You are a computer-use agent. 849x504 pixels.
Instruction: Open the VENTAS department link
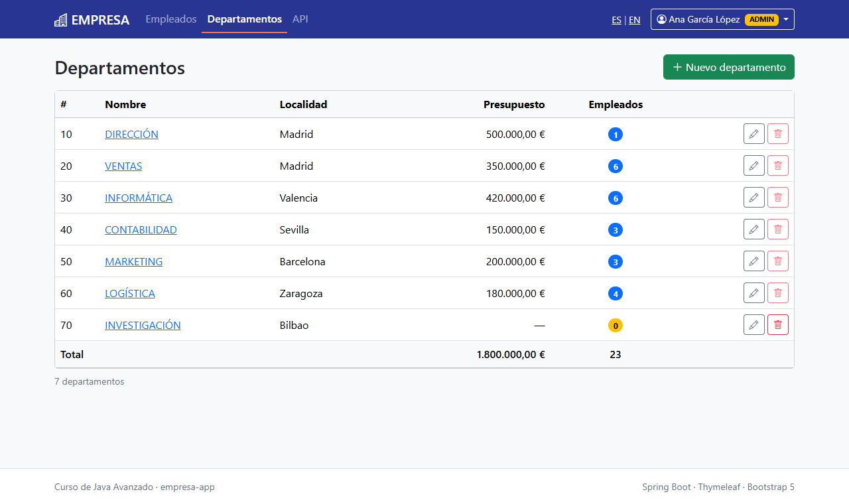(123, 166)
